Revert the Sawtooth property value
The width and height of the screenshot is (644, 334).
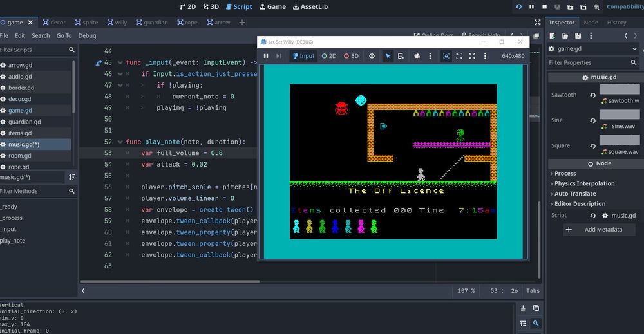(x=592, y=95)
